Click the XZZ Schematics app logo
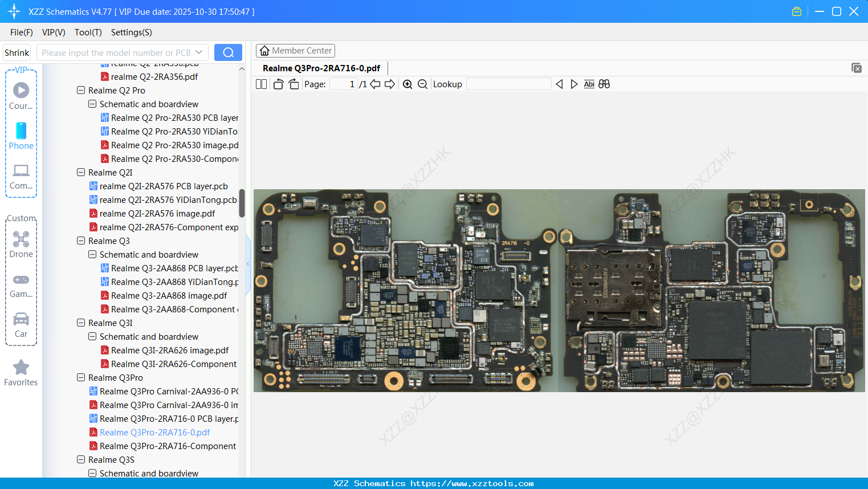868x489 pixels. click(14, 11)
